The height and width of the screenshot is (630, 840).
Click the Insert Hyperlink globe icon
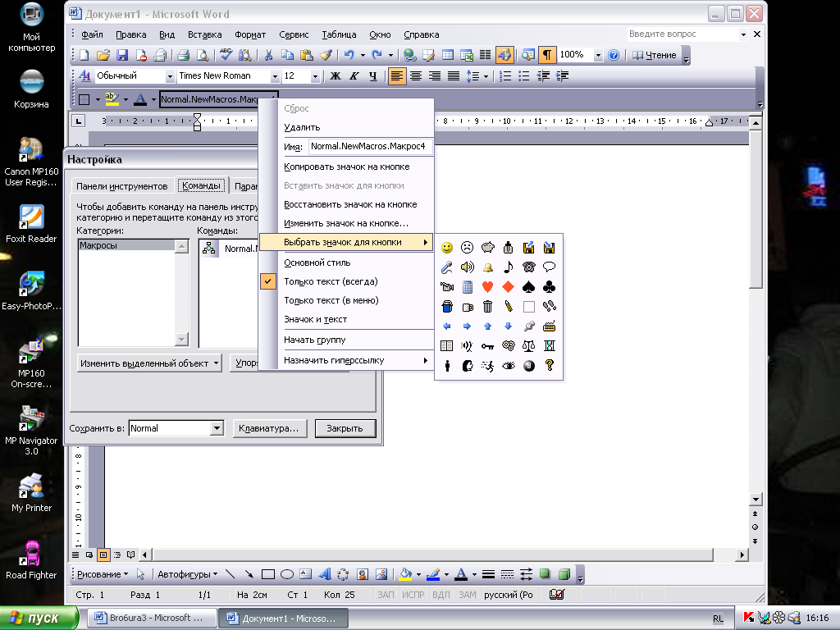[x=410, y=55]
